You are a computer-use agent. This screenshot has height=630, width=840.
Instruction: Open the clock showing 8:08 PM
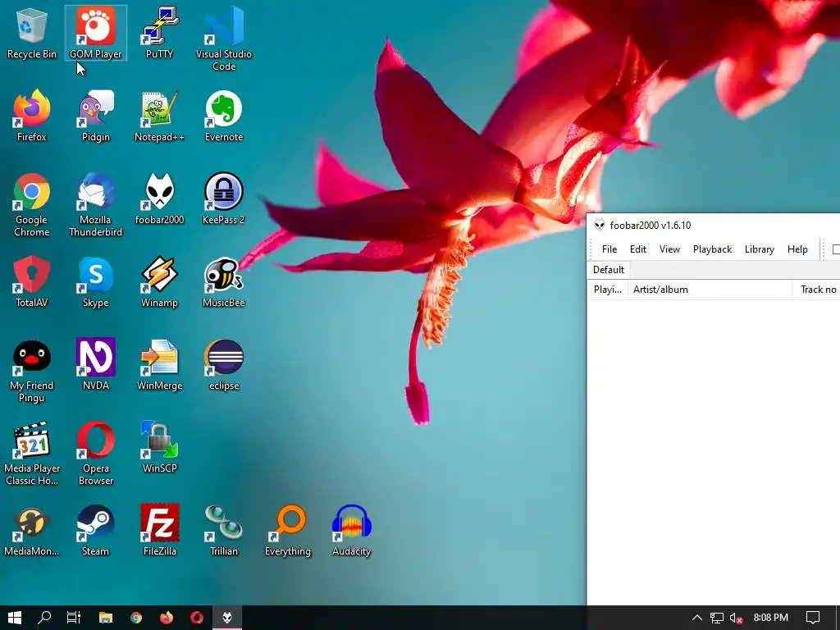pos(771,618)
